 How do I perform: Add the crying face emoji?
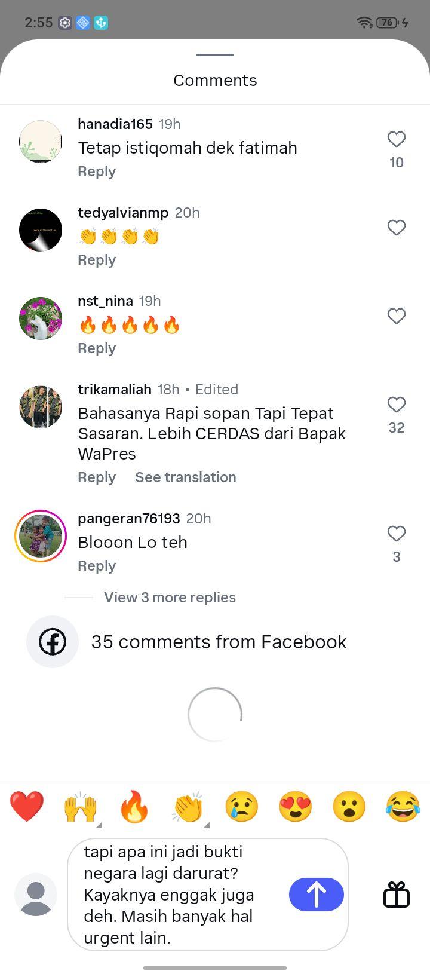pos(242,806)
